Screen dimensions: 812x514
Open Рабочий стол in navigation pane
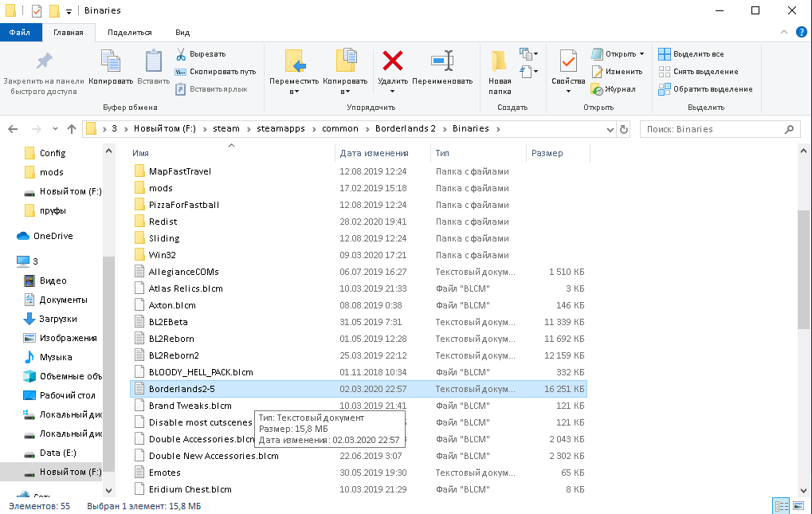pyautogui.click(x=60, y=395)
